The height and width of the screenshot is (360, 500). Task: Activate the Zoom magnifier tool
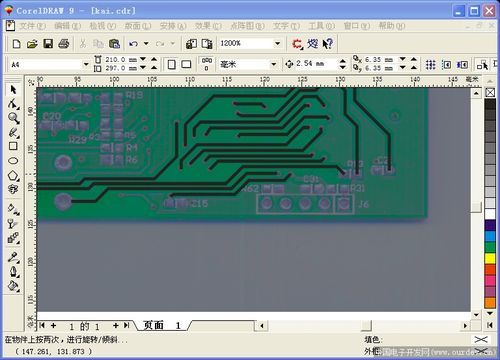[x=13, y=118]
